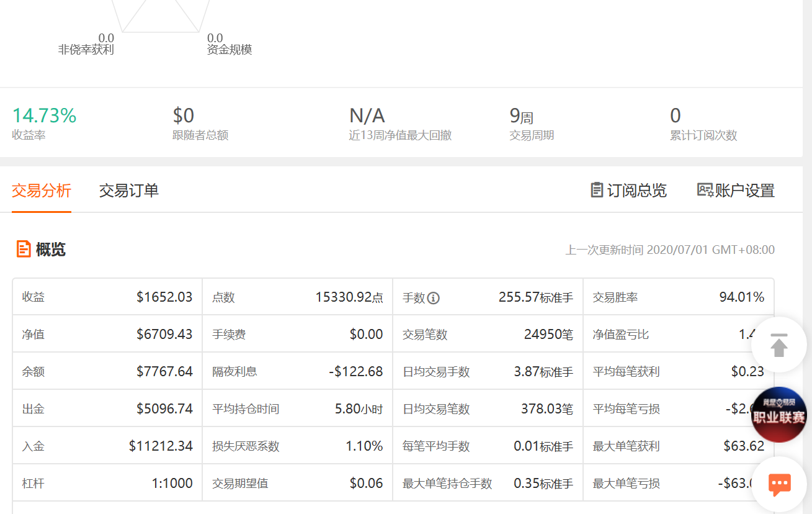Image resolution: width=812 pixels, height=514 pixels.
Task: Click the 累计订阅次数 label
Action: (703, 135)
